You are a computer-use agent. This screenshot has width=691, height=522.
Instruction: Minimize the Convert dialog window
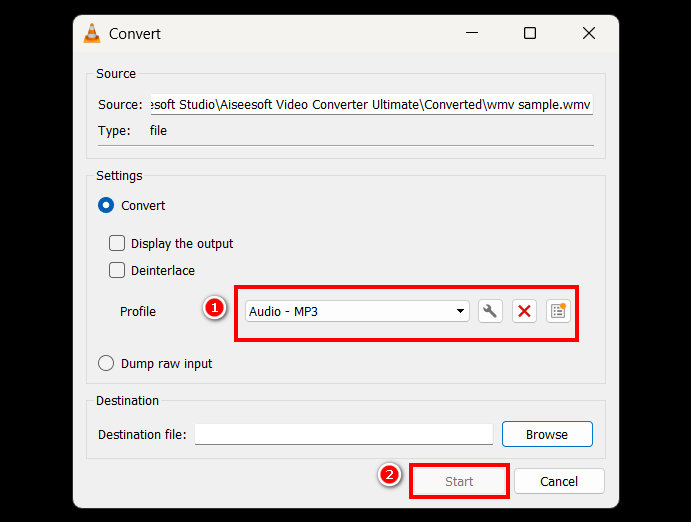click(471, 33)
